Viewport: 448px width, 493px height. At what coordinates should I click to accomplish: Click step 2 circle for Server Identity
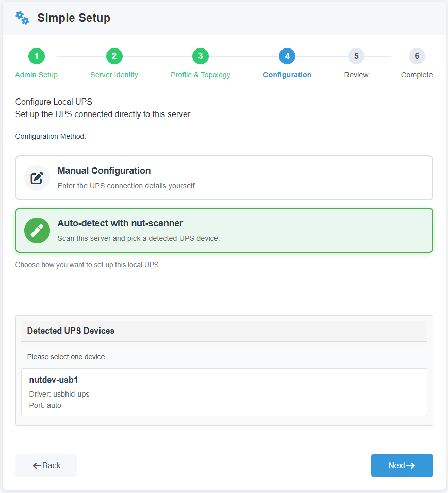[114, 56]
